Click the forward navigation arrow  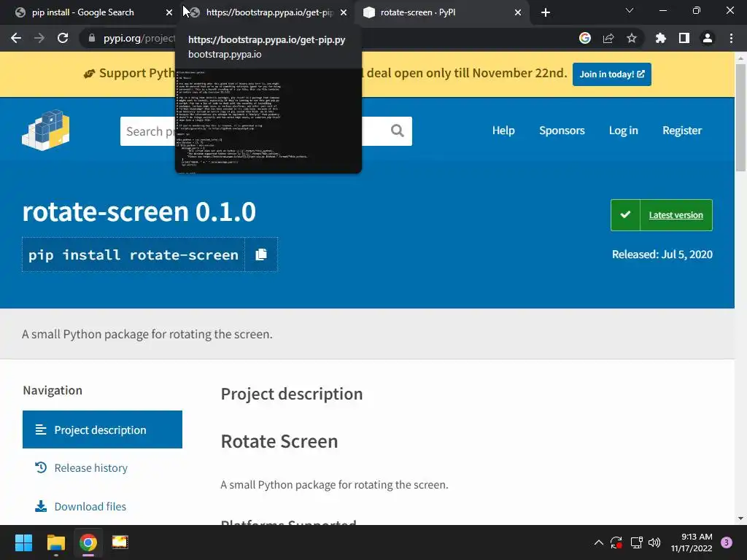click(39, 38)
